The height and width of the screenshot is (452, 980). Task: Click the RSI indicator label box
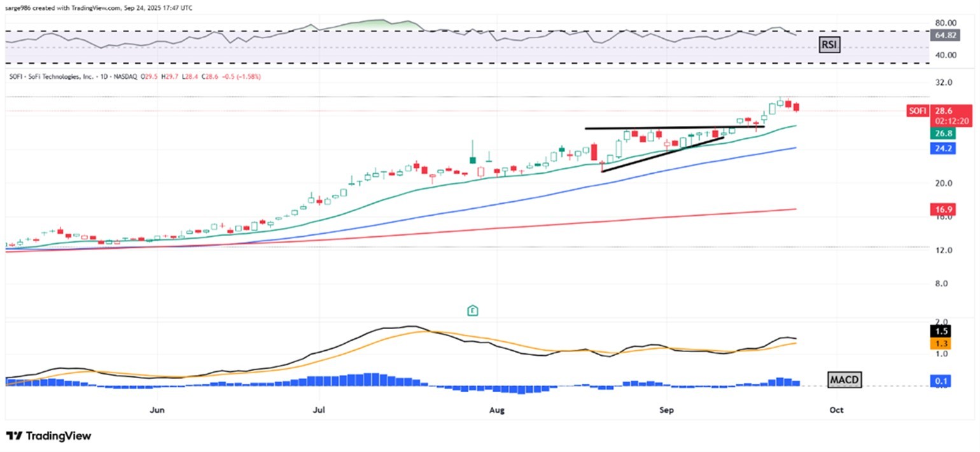829,44
